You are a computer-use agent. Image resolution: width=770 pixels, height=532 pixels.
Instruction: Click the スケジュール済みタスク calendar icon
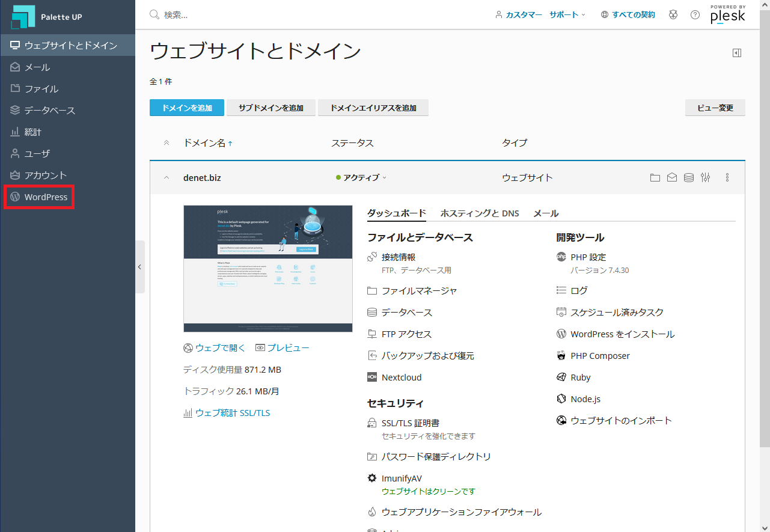(x=561, y=312)
